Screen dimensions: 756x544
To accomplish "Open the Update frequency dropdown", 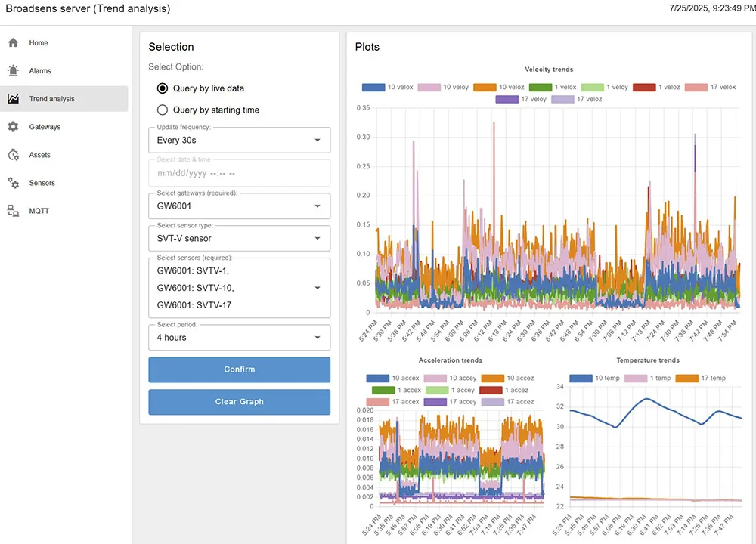I will tap(239, 140).
